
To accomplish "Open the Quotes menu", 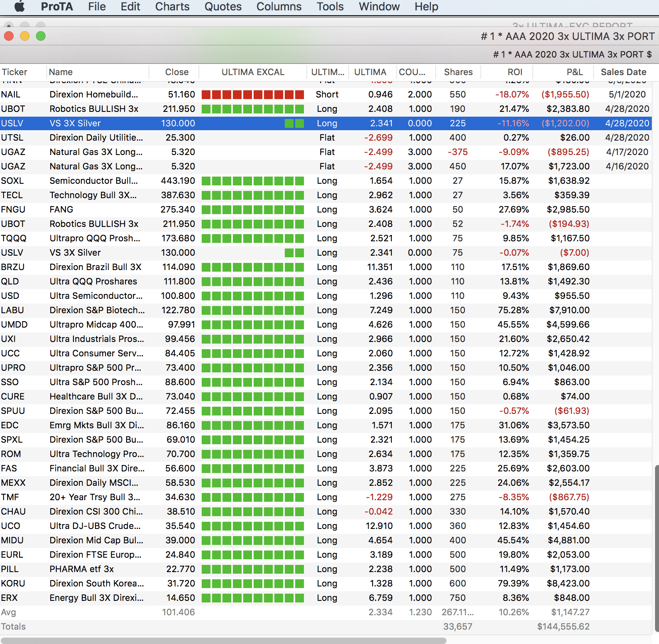I will 223,6.
